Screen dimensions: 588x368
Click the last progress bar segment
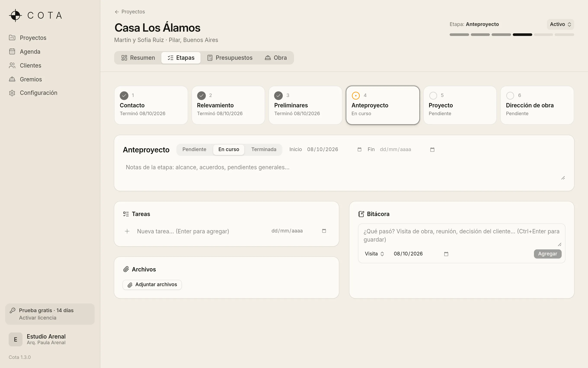564,35
